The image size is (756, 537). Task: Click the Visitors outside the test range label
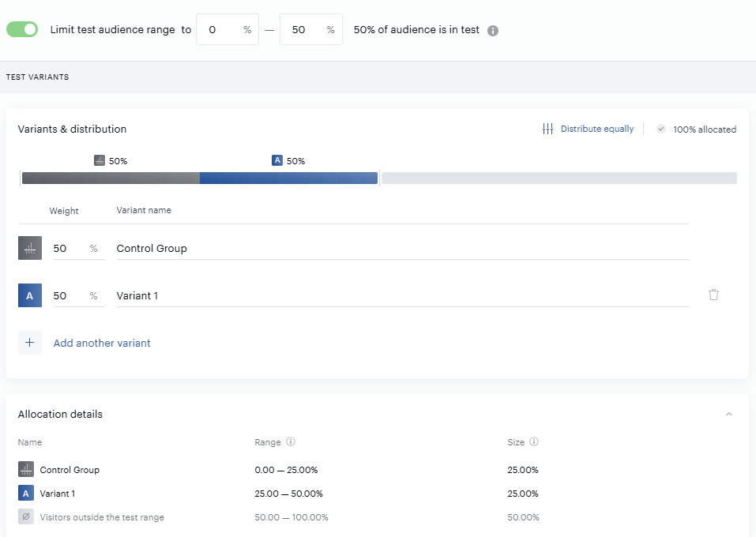pyautogui.click(x=102, y=517)
